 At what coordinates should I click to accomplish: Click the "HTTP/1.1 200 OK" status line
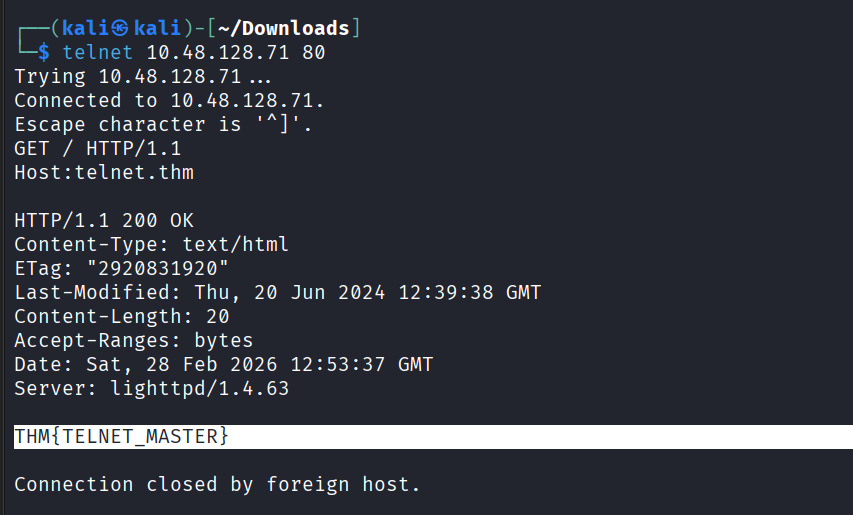point(104,220)
